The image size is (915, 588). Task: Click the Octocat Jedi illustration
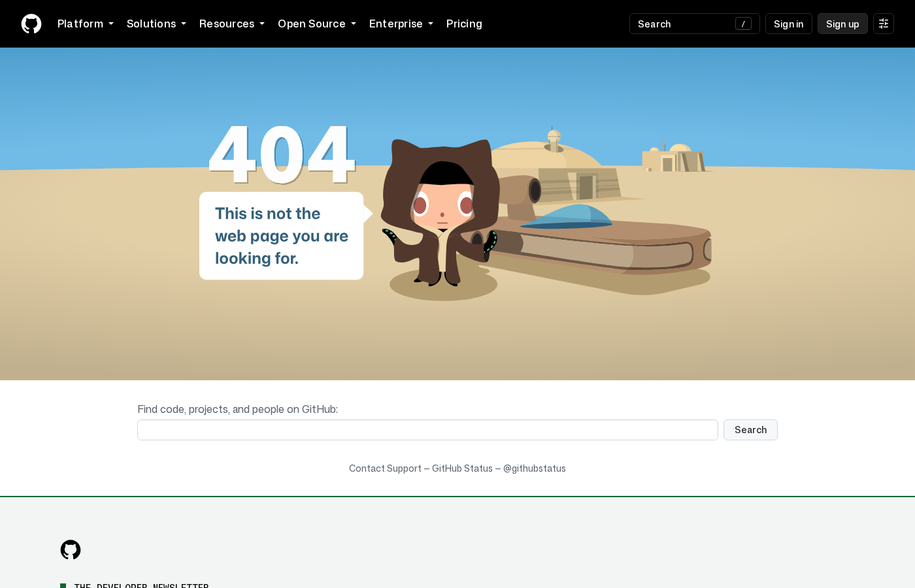coord(441,212)
